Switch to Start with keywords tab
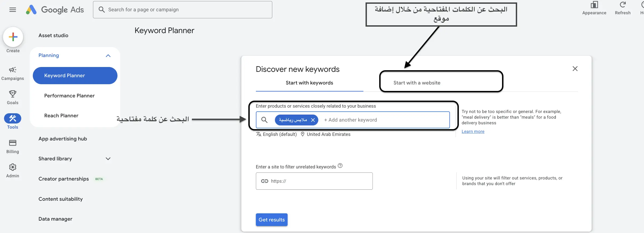Viewport: 644px width, 233px height. (309, 83)
